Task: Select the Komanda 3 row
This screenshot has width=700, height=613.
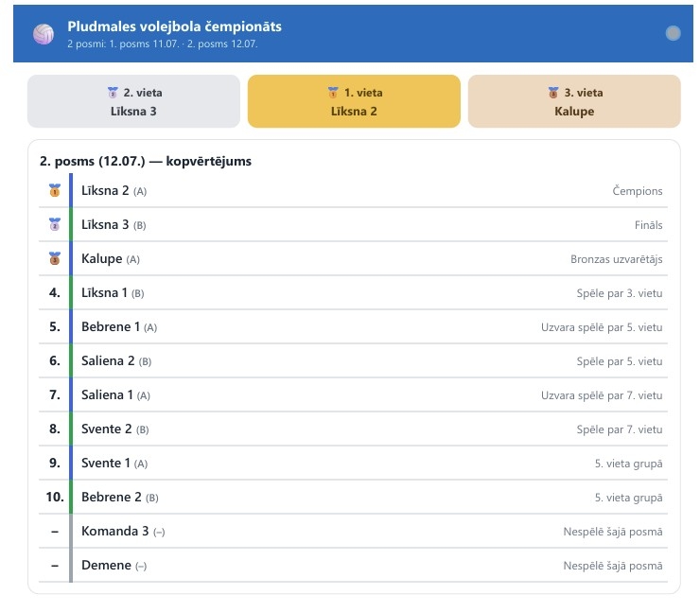Action: tap(353, 531)
